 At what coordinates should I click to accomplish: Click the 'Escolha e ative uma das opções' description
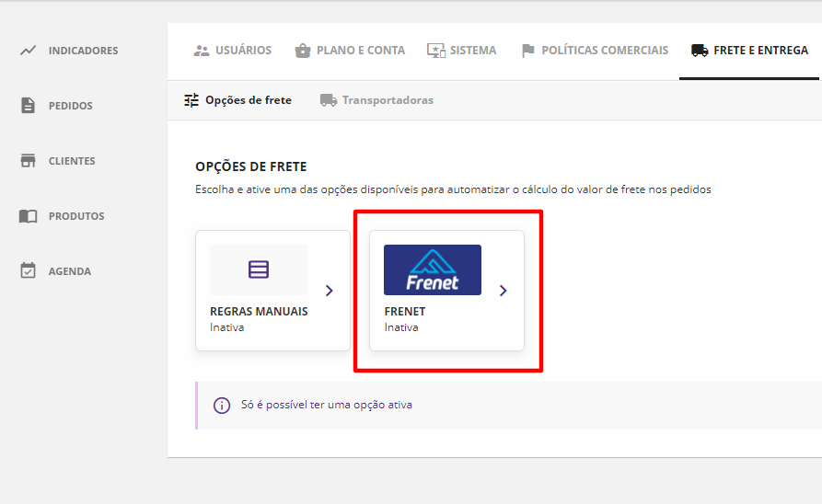click(x=453, y=189)
